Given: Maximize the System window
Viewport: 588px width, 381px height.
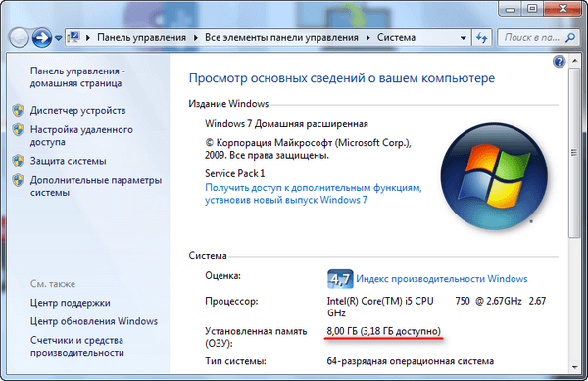Looking at the screenshot, I should (x=532, y=9).
